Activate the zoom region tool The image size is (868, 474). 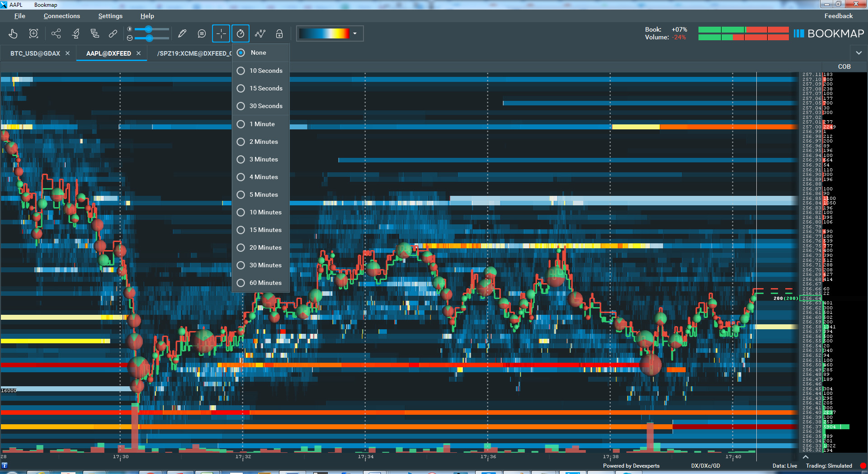[33, 33]
